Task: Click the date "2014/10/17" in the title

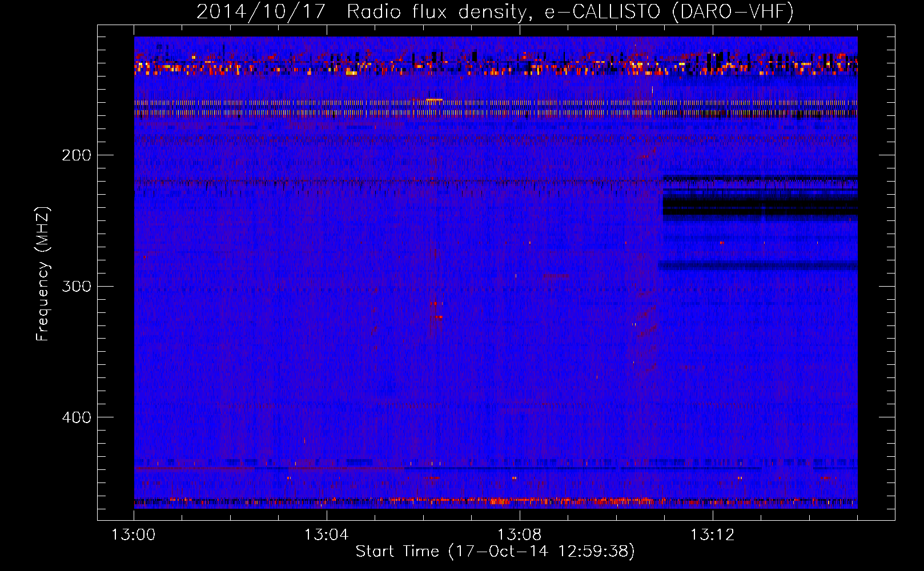Action: pos(260,11)
